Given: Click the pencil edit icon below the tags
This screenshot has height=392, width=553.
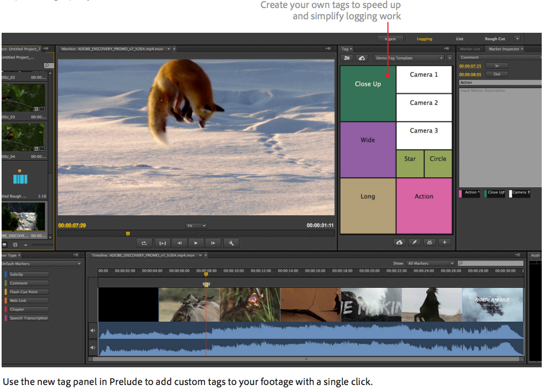Looking at the screenshot, I should pyautogui.click(x=414, y=243).
